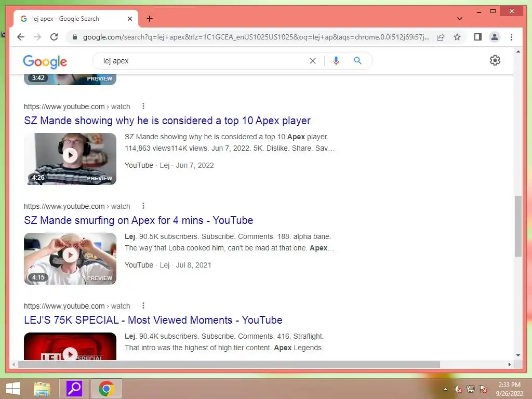Open the Chrome profile avatar menu

pyautogui.click(x=495, y=37)
